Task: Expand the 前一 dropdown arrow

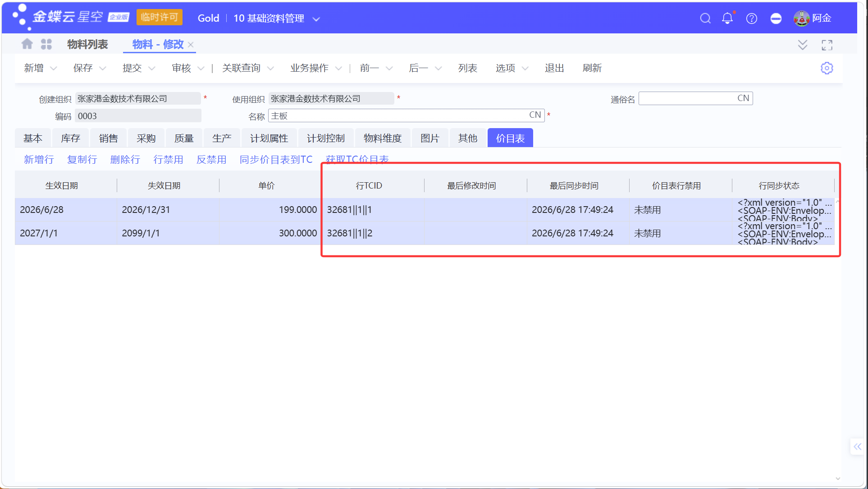Action: pyautogui.click(x=389, y=69)
